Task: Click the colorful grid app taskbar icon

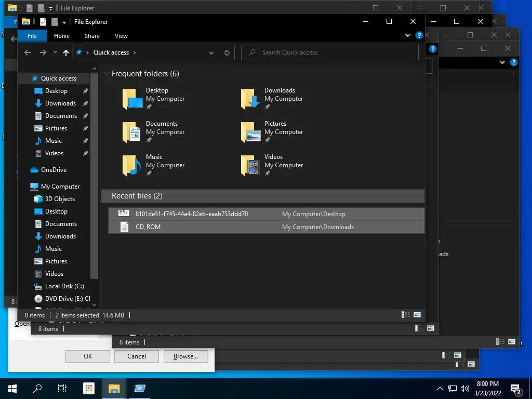Action: [x=88, y=389]
